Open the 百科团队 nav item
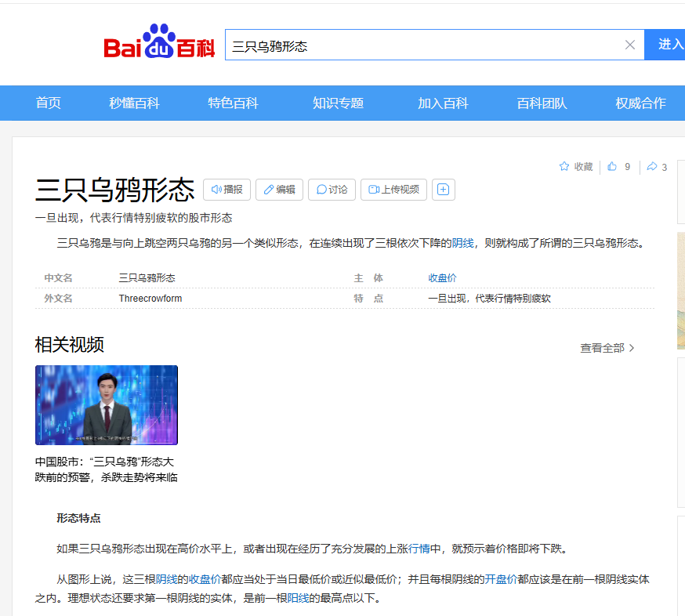This screenshot has width=685, height=616. [x=542, y=103]
